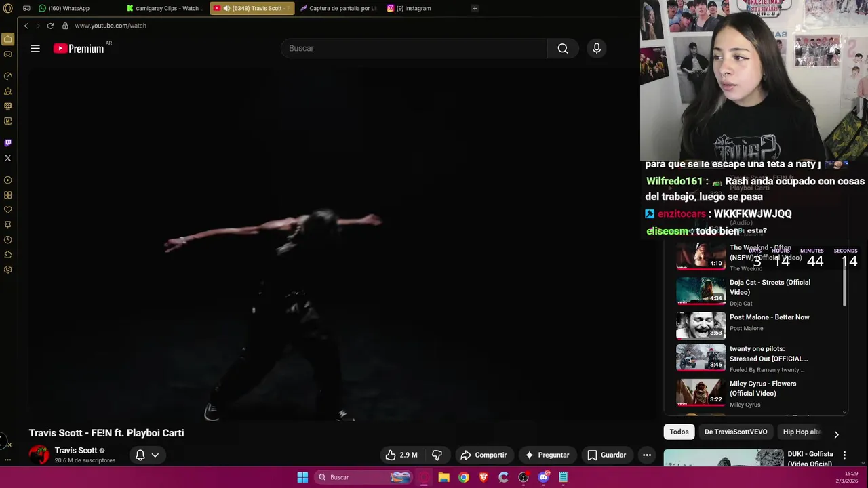The height and width of the screenshot is (488, 868).
Task: Switch to the WhatsApp tab
Action: (x=64, y=8)
